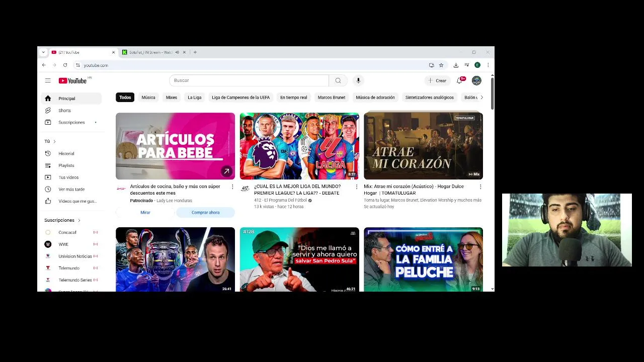Switch to the YouTube browser tab
644x362 pixels.
coord(83,52)
